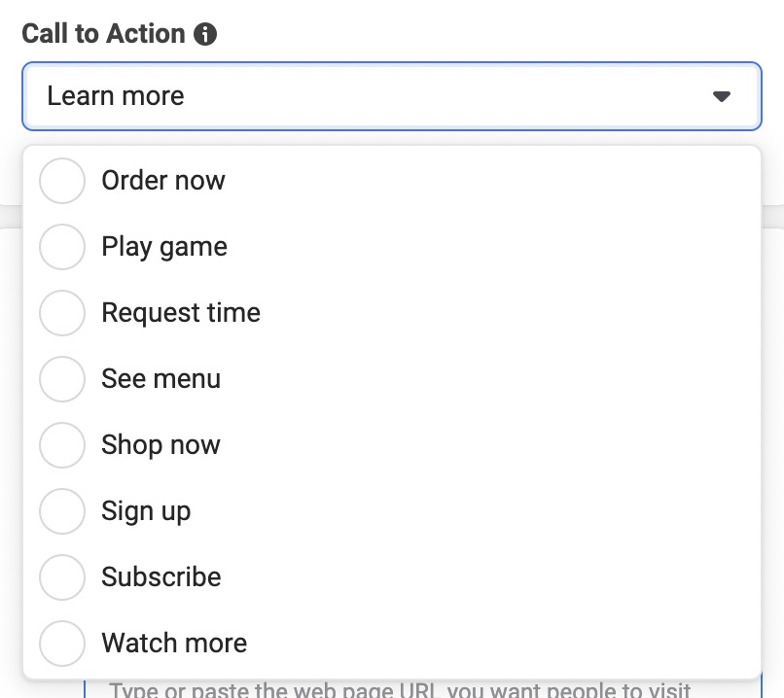Pick the Request time option label

point(181,313)
